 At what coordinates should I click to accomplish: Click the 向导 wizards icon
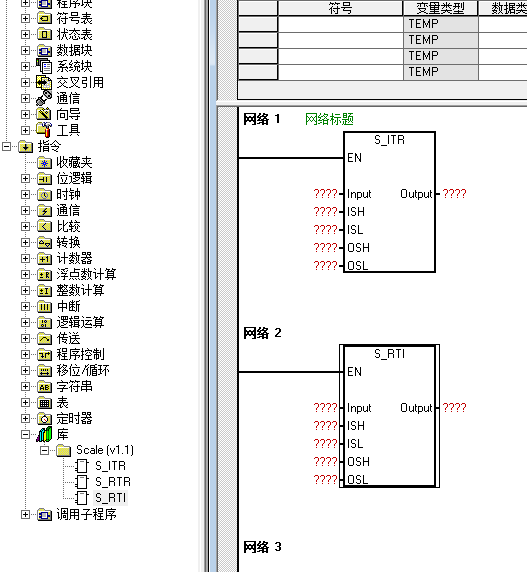[44, 114]
